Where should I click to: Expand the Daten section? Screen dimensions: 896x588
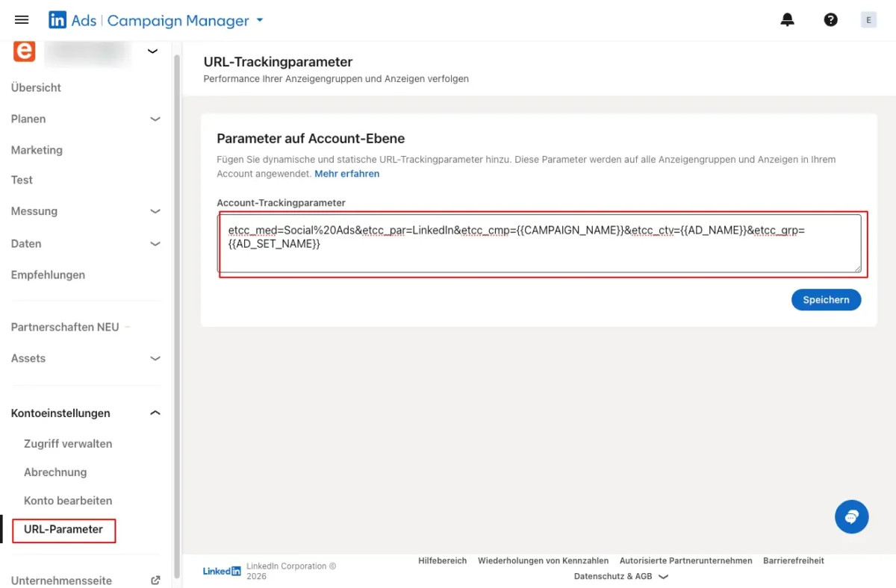(x=155, y=243)
